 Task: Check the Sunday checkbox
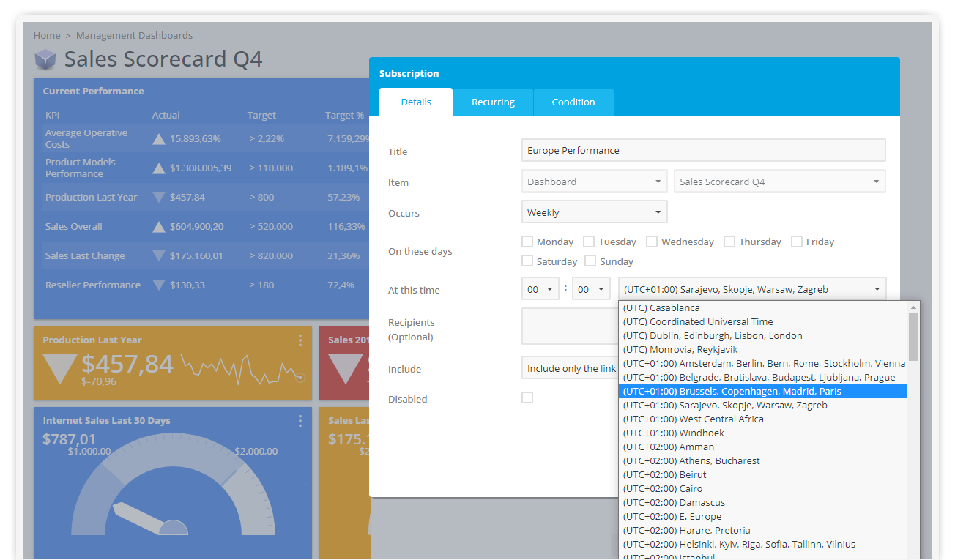point(590,261)
